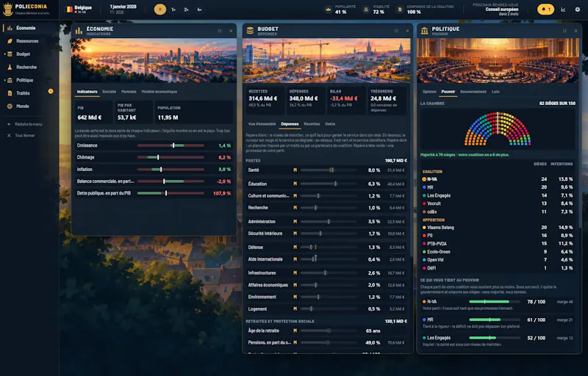Set game speed to 2x
The image size is (588, 376).
point(187,10)
